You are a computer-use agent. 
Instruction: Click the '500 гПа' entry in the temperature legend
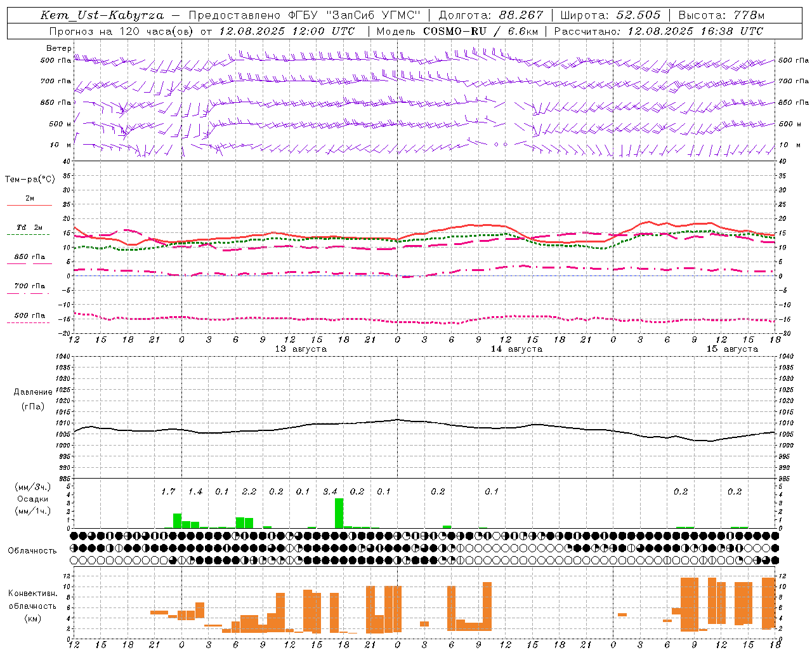(x=30, y=315)
